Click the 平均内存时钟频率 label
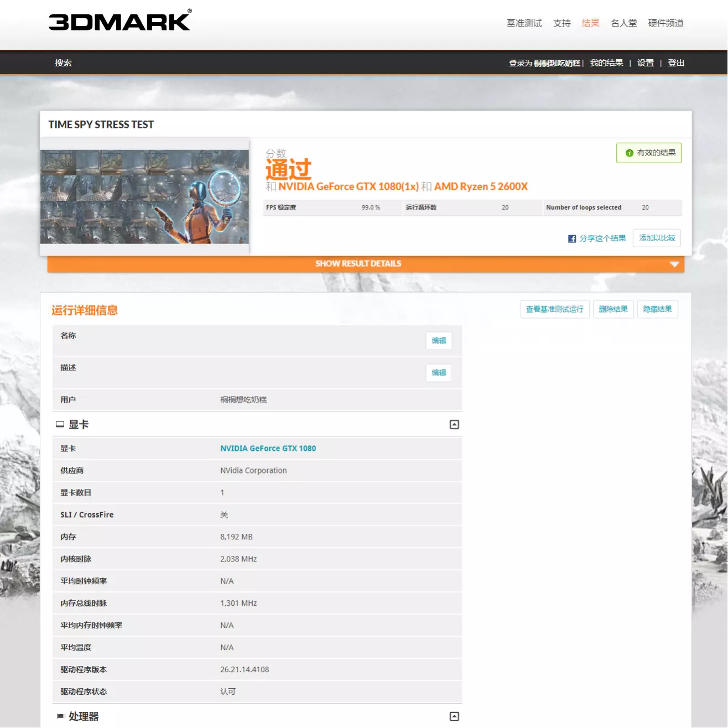728x728 pixels. 91,626
